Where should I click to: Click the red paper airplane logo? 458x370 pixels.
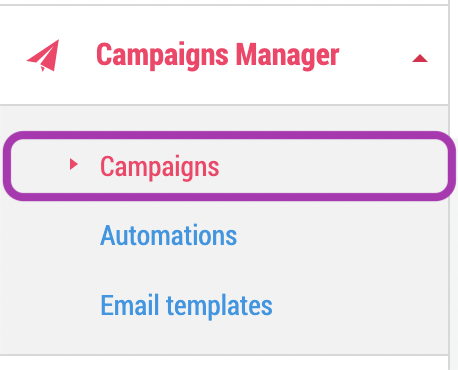pyautogui.click(x=43, y=55)
